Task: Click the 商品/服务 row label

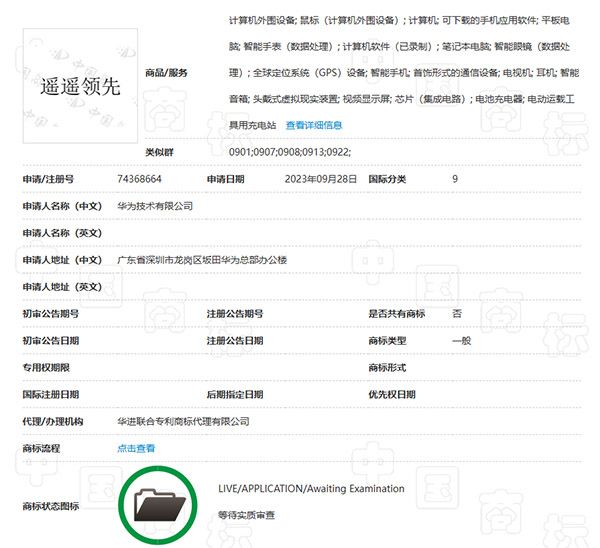Action: pos(166,72)
